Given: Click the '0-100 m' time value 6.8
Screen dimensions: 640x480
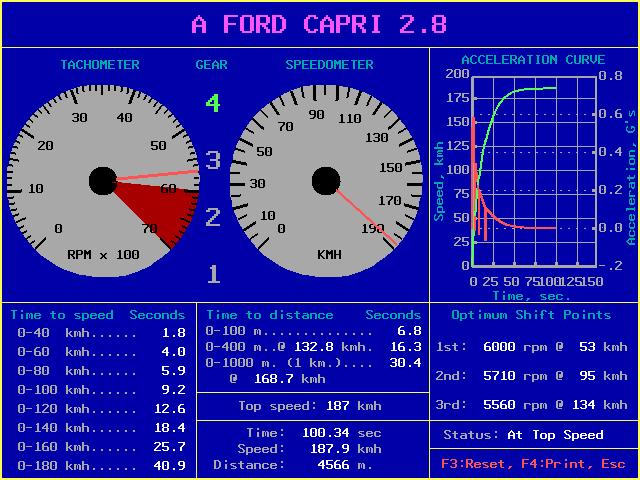Looking at the screenshot, I should click(x=409, y=331).
